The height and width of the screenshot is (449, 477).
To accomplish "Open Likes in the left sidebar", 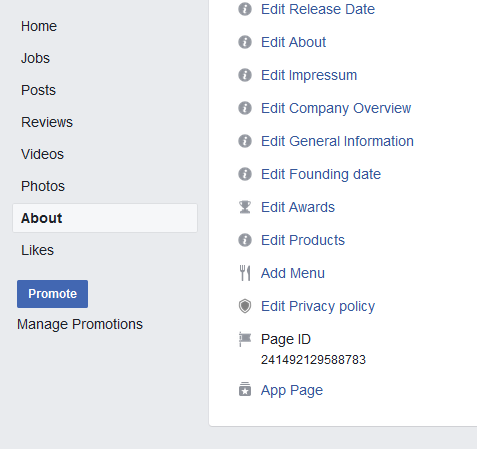I will 37,250.
